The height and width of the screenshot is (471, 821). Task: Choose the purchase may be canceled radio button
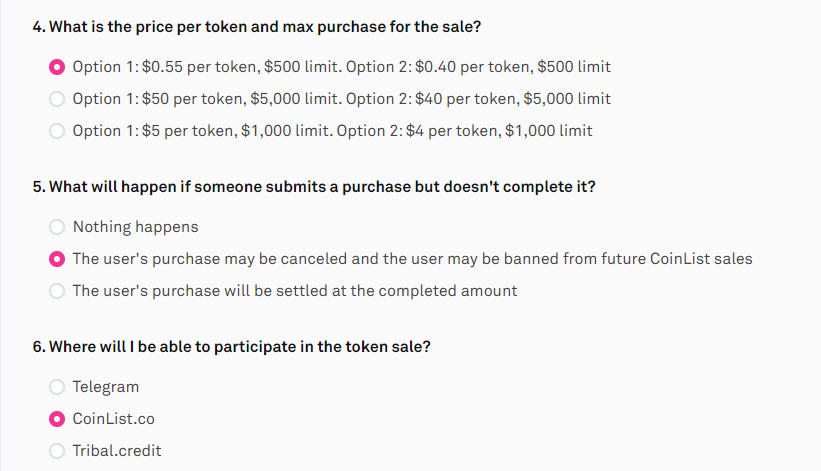57,259
